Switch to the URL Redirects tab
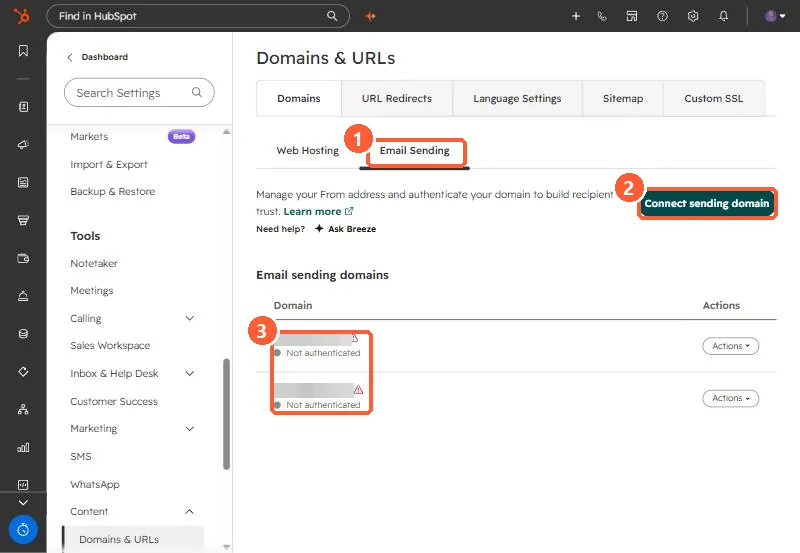Viewport: 800px width, 553px height. click(396, 98)
